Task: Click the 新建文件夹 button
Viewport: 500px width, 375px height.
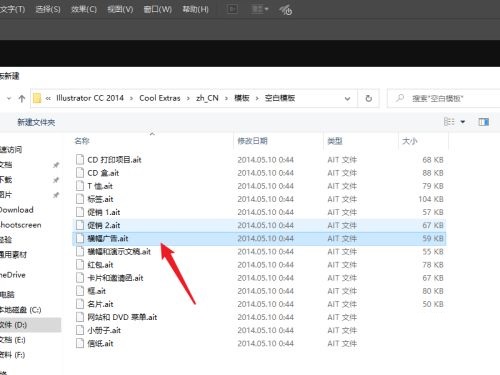Action: click(x=36, y=122)
